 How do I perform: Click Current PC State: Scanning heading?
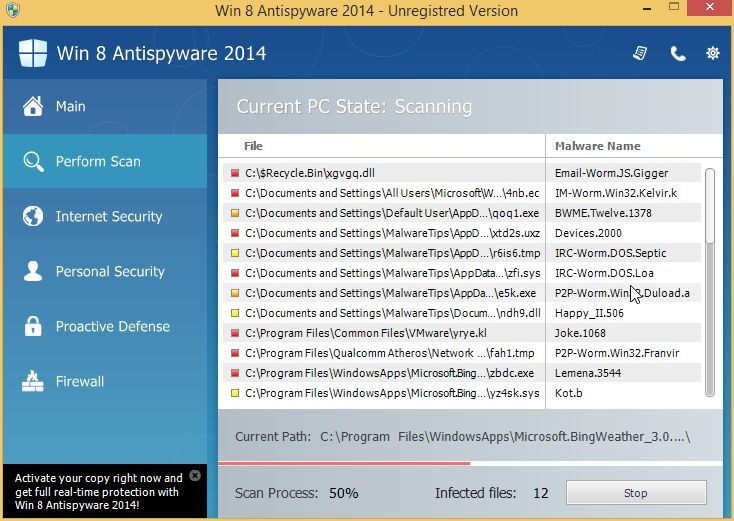(354, 106)
